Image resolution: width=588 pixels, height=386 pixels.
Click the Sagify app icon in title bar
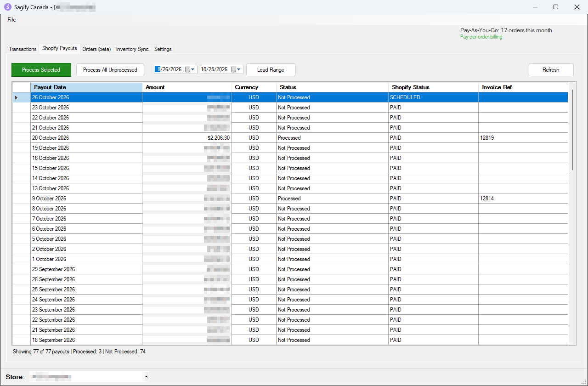[7, 7]
